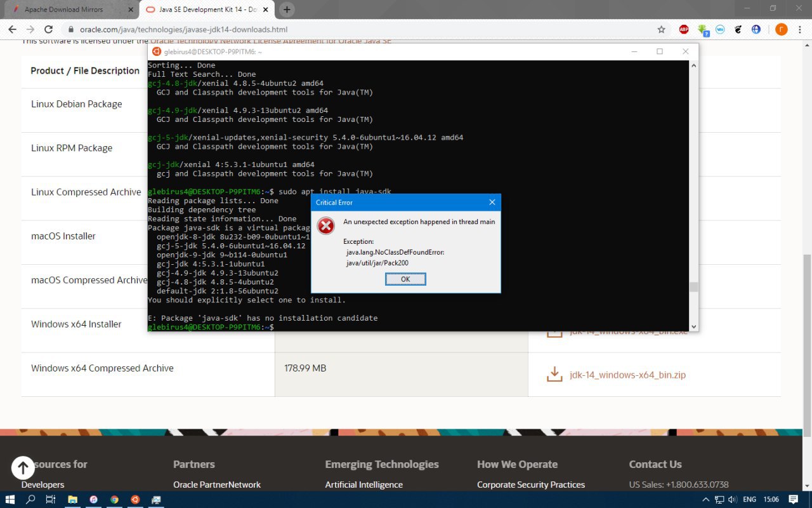Click download icon beside jdk-14_windows-x64_bin.zip
The image size is (812, 508).
(554, 374)
